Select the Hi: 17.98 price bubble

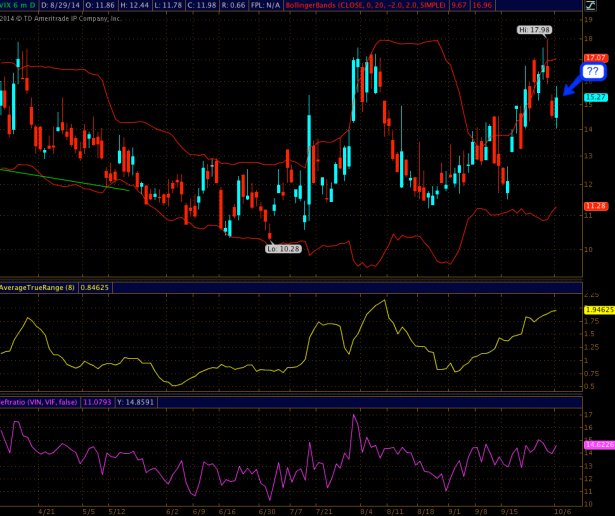(x=534, y=30)
